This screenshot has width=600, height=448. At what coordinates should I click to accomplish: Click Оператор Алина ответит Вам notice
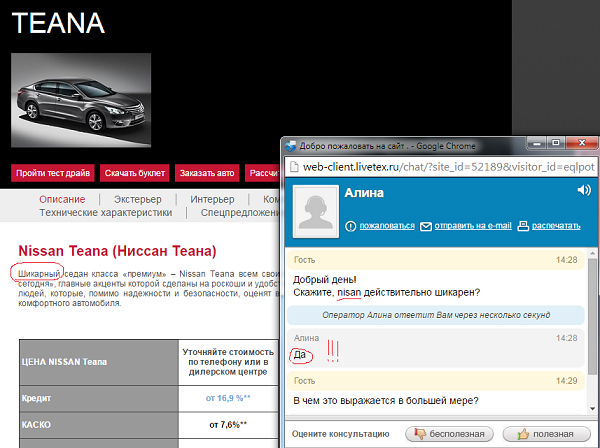click(436, 315)
